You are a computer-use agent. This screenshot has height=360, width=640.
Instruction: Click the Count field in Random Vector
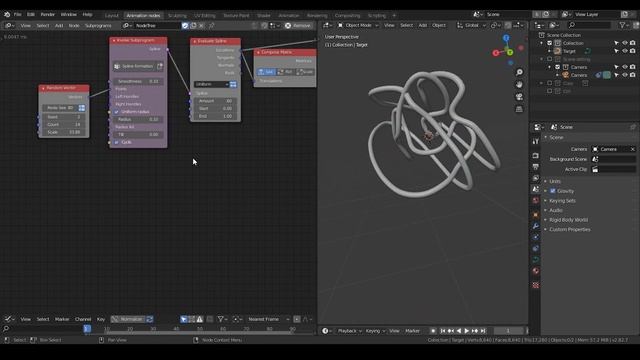tap(63, 124)
